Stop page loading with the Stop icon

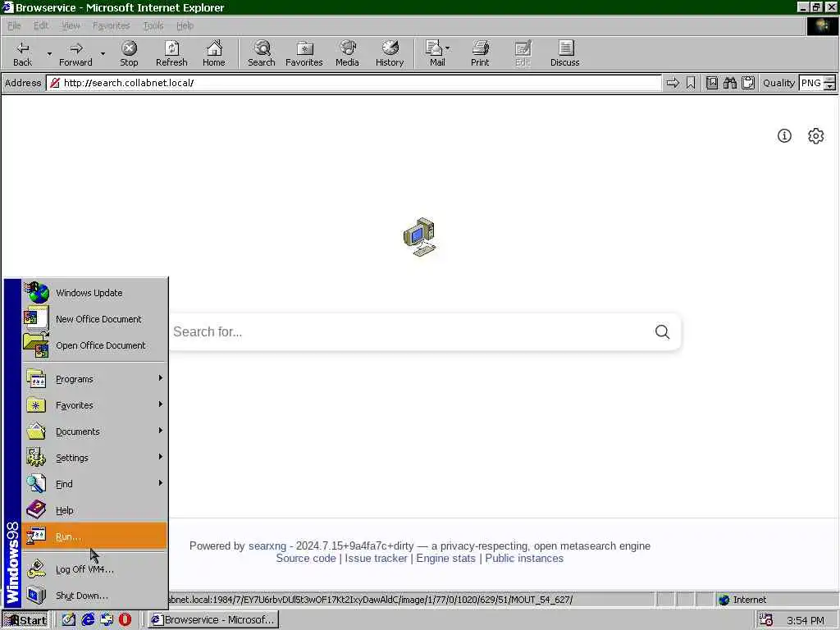(129, 53)
